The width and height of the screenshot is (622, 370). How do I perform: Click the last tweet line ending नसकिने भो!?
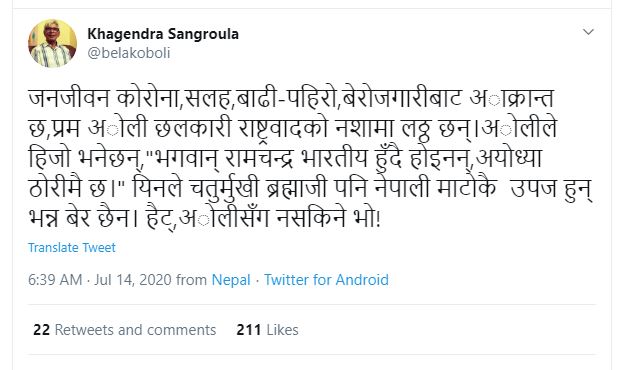click(x=205, y=218)
